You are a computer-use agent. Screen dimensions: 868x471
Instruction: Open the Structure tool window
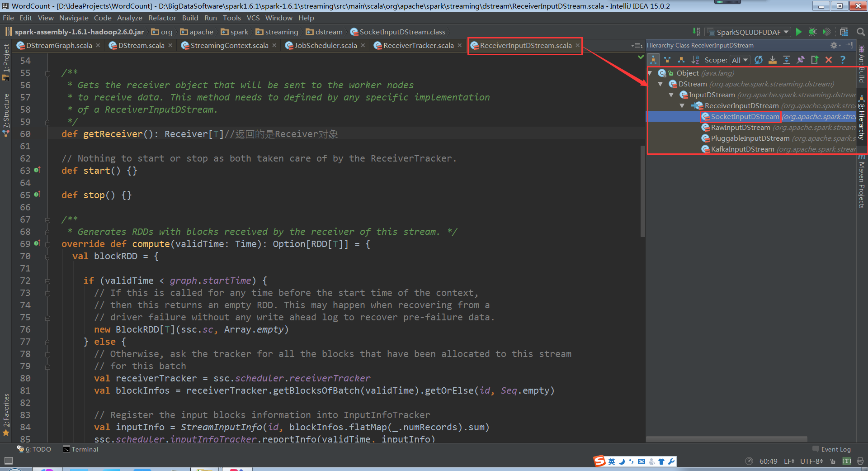(x=6, y=115)
